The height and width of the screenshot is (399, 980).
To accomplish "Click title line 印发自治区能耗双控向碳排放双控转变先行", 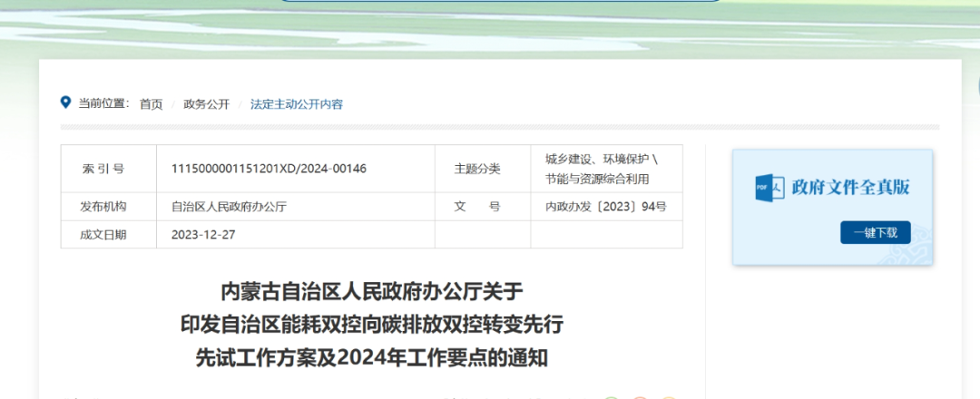I will click(x=371, y=325).
